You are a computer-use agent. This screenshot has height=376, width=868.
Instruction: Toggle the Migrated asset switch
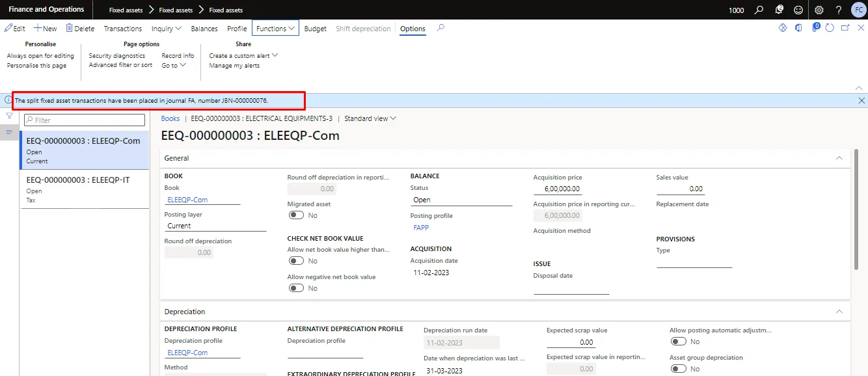pyautogui.click(x=297, y=215)
